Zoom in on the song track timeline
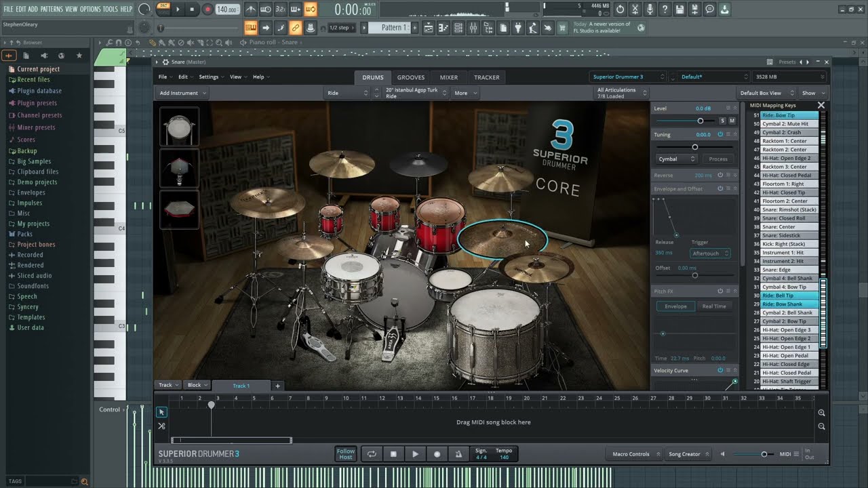868x488 pixels. click(821, 413)
